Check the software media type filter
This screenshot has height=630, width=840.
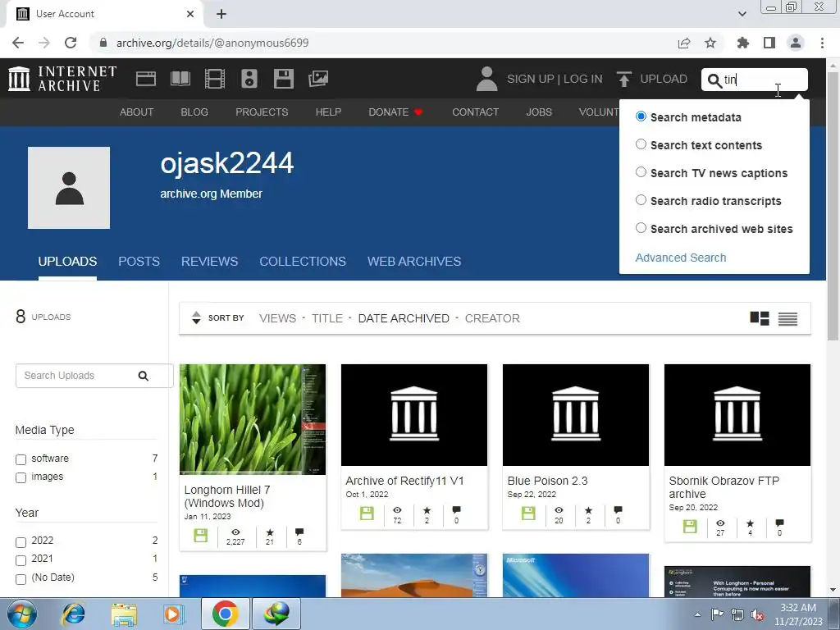(x=21, y=459)
